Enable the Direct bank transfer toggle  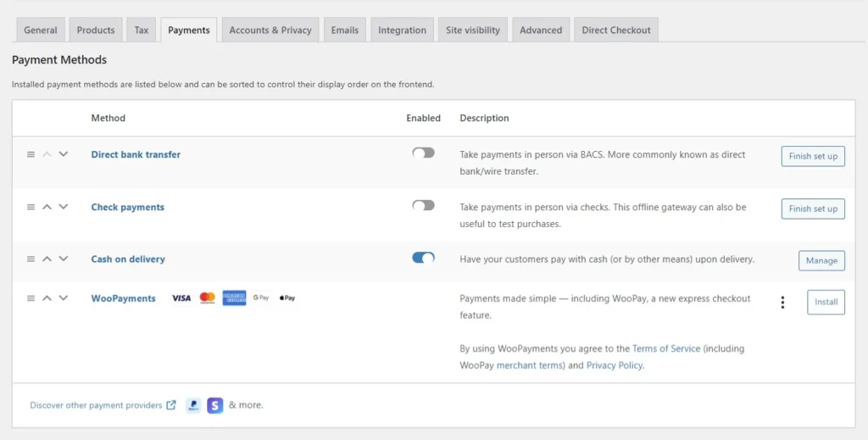[x=423, y=153]
